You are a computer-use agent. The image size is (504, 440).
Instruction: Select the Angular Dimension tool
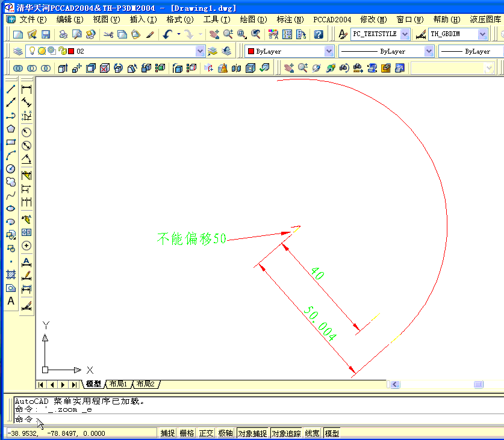(x=26, y=159)
